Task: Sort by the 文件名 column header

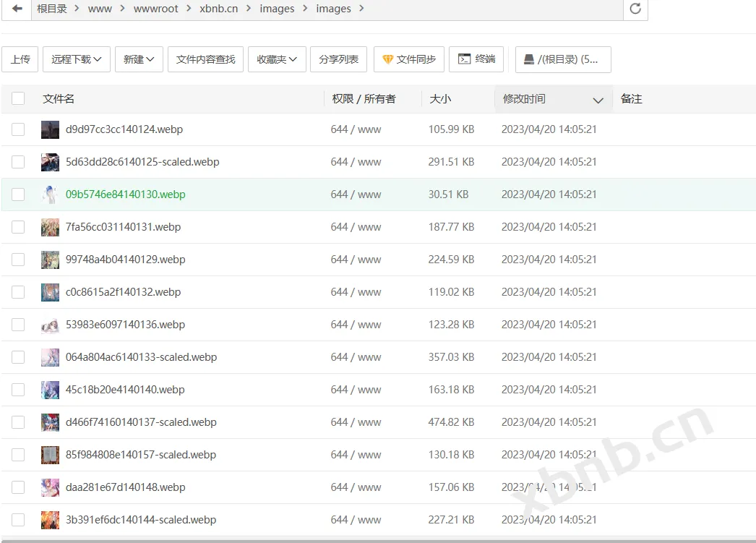Action: pyautogui.click(x=59, y=99)
